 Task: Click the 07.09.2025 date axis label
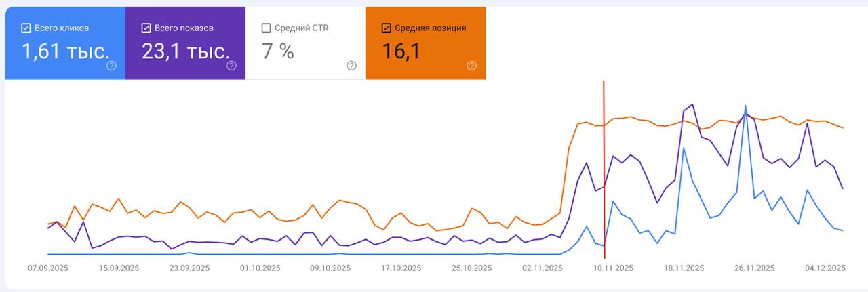tap(47, 268)
